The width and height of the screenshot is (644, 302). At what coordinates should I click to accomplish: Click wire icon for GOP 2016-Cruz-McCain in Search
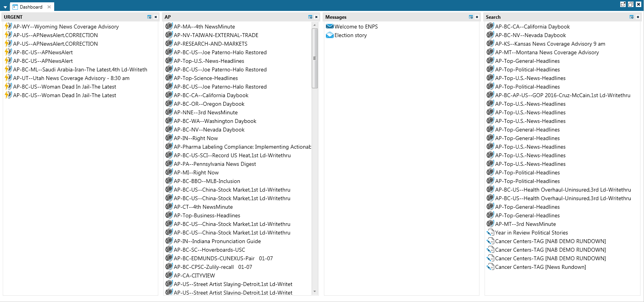[x=490, y=95]
